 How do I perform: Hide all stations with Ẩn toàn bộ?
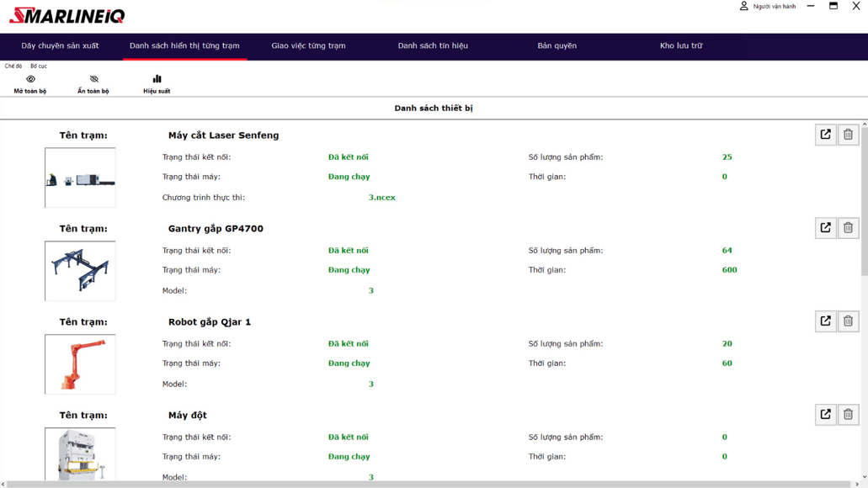click(x=93, y=84)
